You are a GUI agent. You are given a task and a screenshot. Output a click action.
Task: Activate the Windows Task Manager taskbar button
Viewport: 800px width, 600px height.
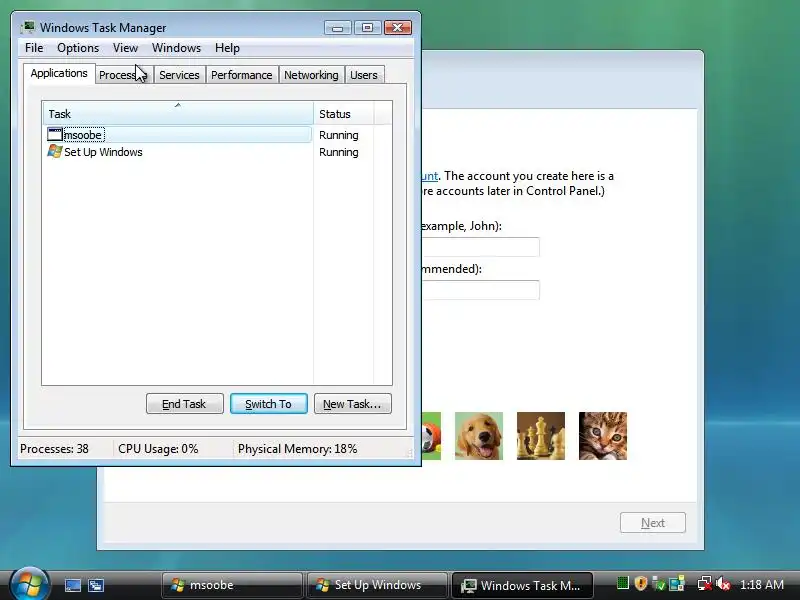click(x=522, y=585)
